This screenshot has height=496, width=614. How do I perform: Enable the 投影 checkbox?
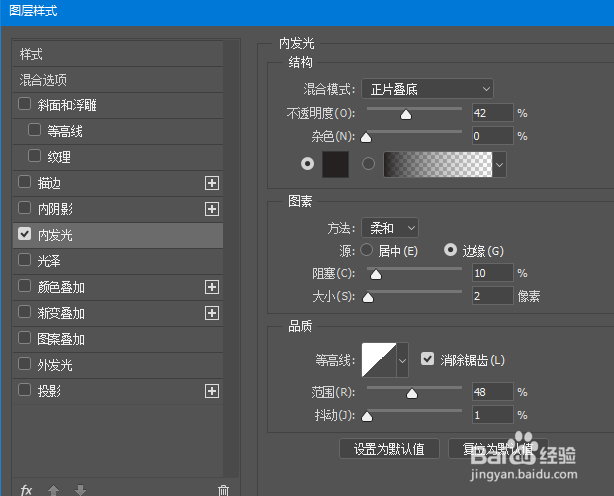point(25,390)
